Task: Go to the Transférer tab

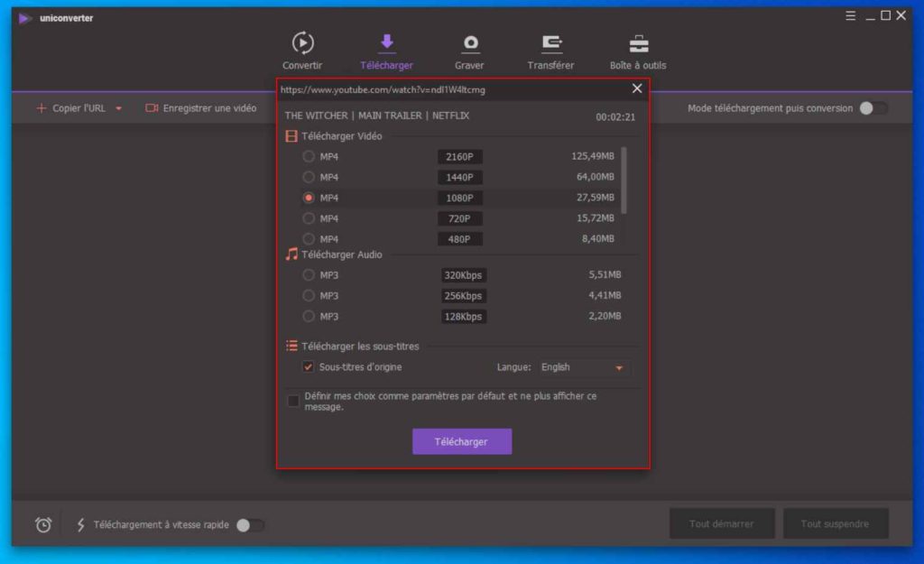Action: pos(550,51)
